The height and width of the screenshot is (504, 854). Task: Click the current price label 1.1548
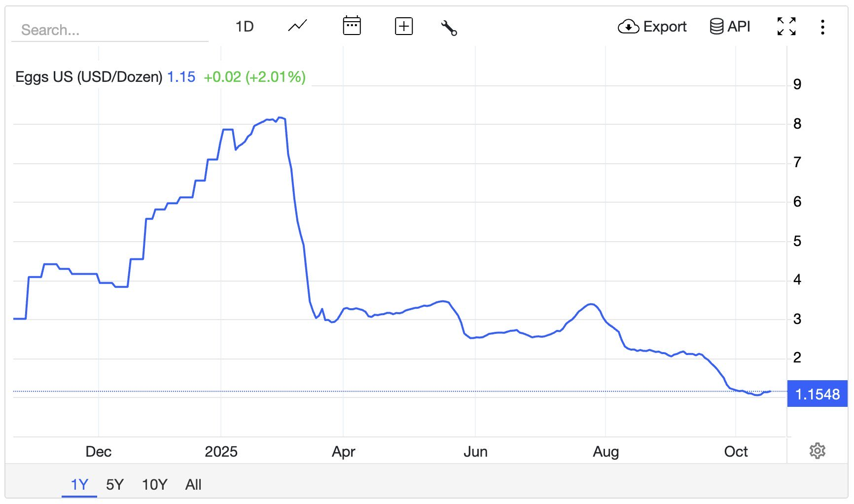click(x=817, y=394)
